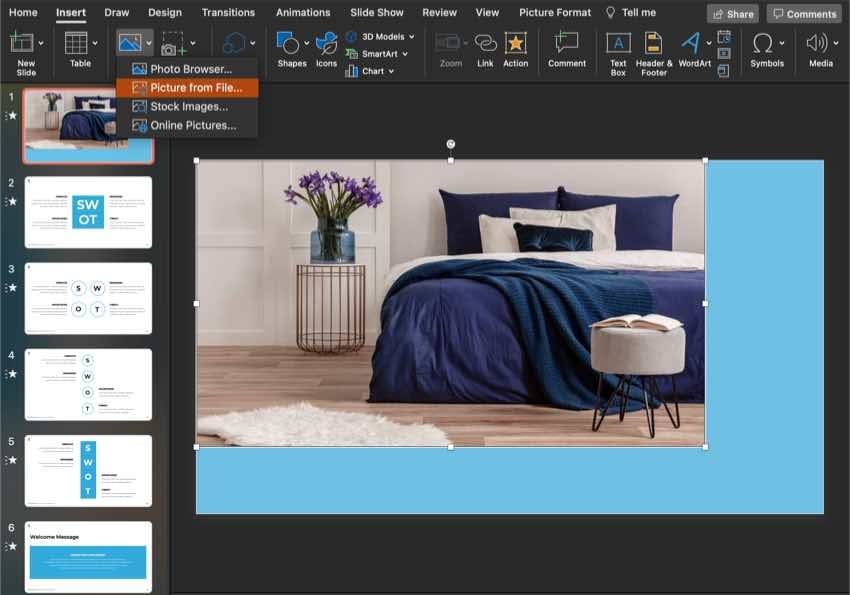Screen dimensions: 850x595
Task: Select slide 6 Welcome Message thumbnail
Action: 88,555
